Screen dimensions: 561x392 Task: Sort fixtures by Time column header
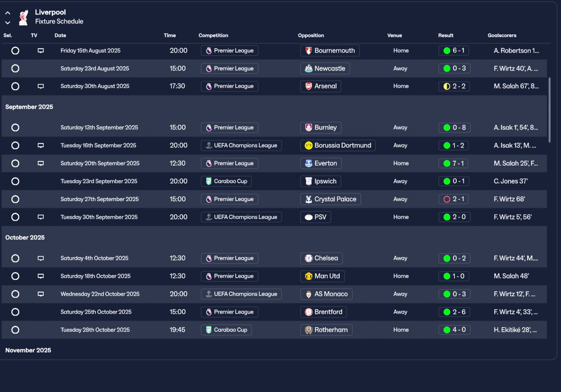(170, 35)
